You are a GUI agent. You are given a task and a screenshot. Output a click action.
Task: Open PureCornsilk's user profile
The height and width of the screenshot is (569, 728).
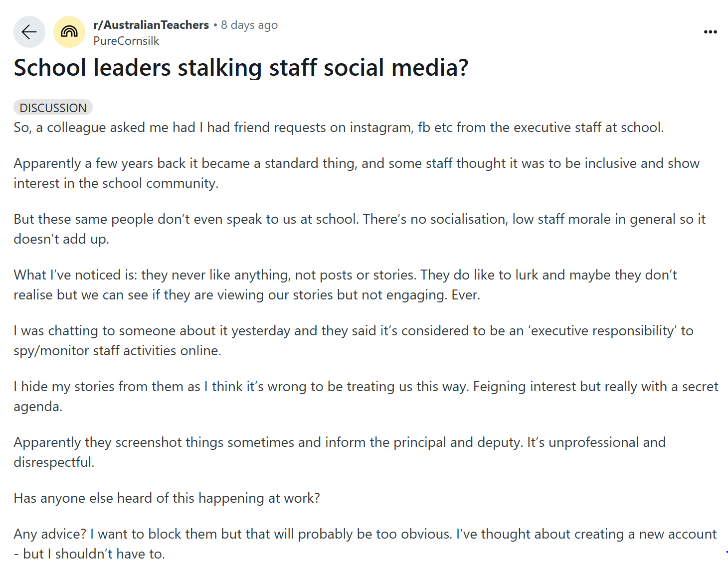click(x=126, y=41)
